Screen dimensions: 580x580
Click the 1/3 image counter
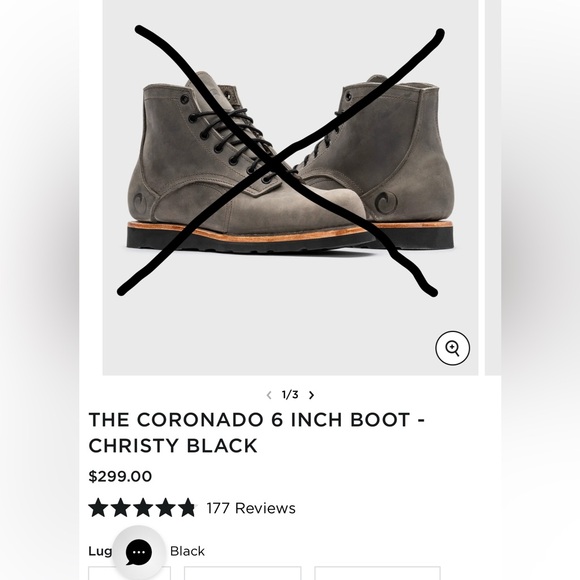(290, 395)
